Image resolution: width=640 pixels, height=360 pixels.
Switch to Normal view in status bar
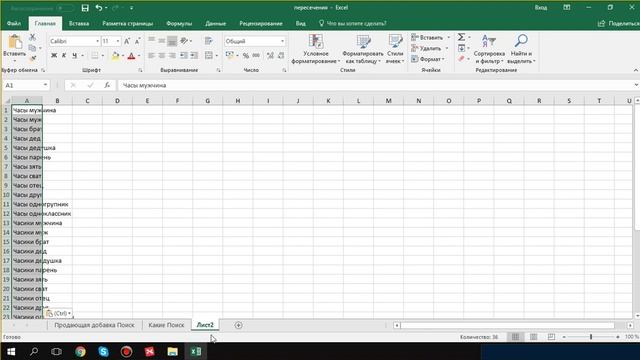point(515,337)
